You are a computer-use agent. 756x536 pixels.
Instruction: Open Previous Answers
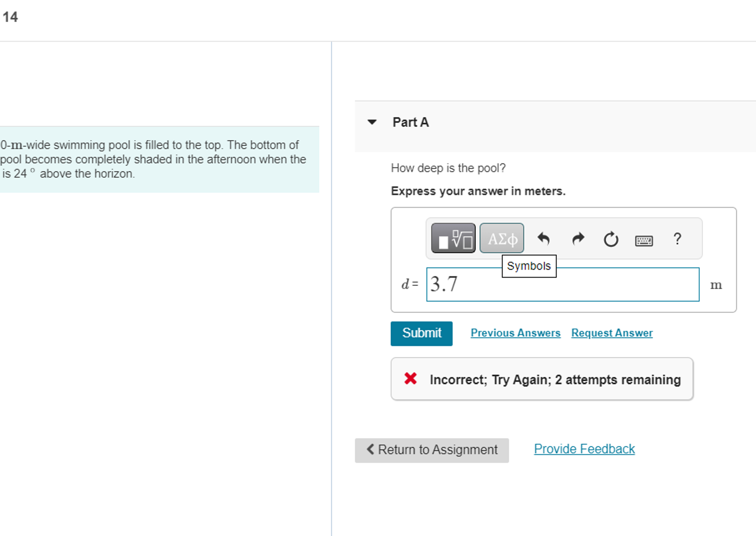(515, 333)
